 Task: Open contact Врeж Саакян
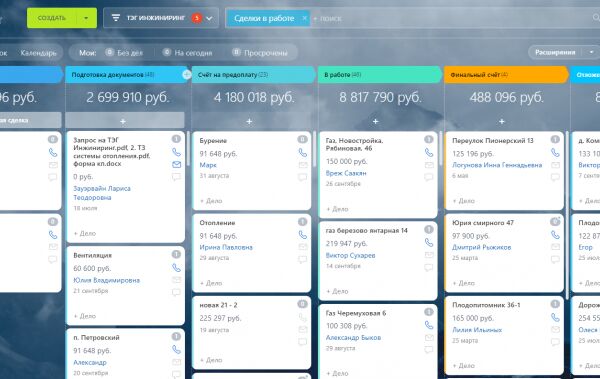coord(346,173)
